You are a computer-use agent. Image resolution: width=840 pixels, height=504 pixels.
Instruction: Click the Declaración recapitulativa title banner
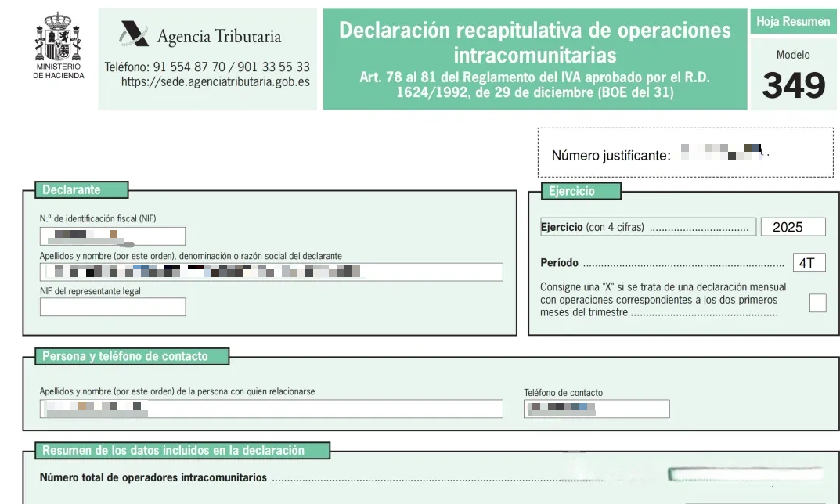pyautogui.click(x=535, y=59)
